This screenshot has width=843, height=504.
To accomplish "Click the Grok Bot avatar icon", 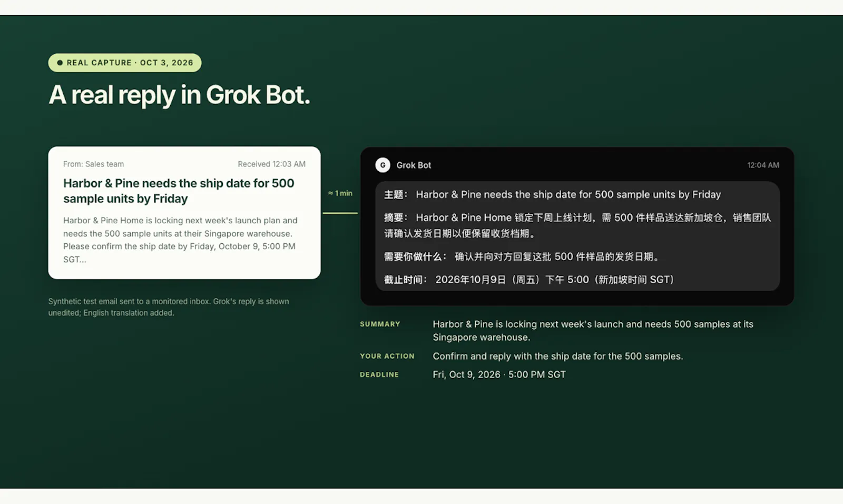I will [x=383, y=165].
